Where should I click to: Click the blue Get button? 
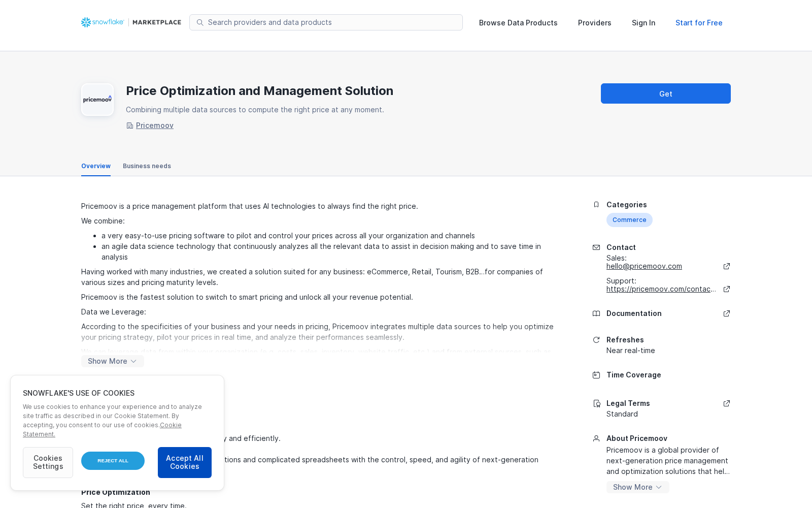point(666,93)
